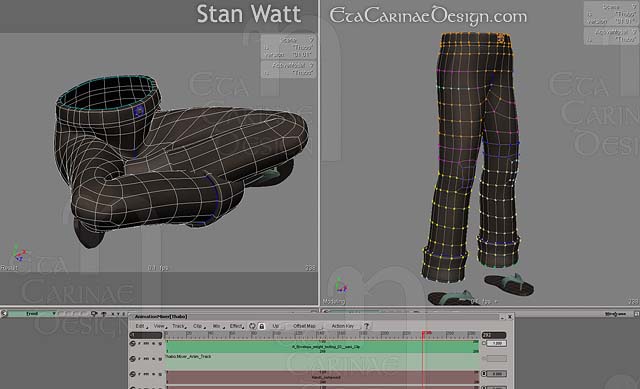This screenshot has width=640, height=389.
Task: Open the help question mark icon
Action: (367, 326)
